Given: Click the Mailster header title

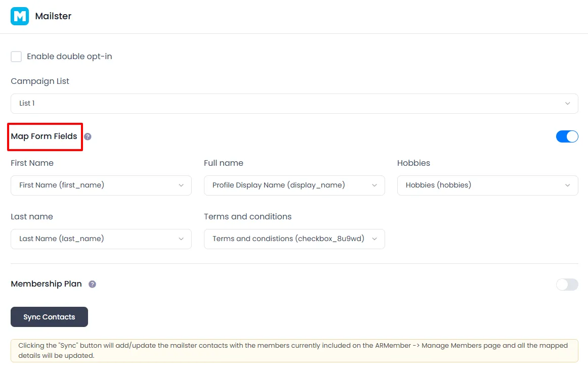Looking at the screenshot, I should (53, 16).
